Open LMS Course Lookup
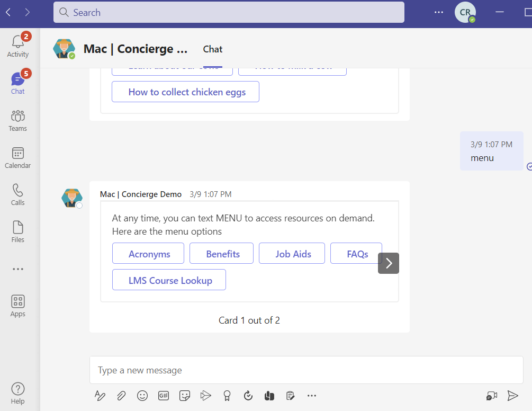The height and width of the screenshot is (411, 532). [169, 280]
